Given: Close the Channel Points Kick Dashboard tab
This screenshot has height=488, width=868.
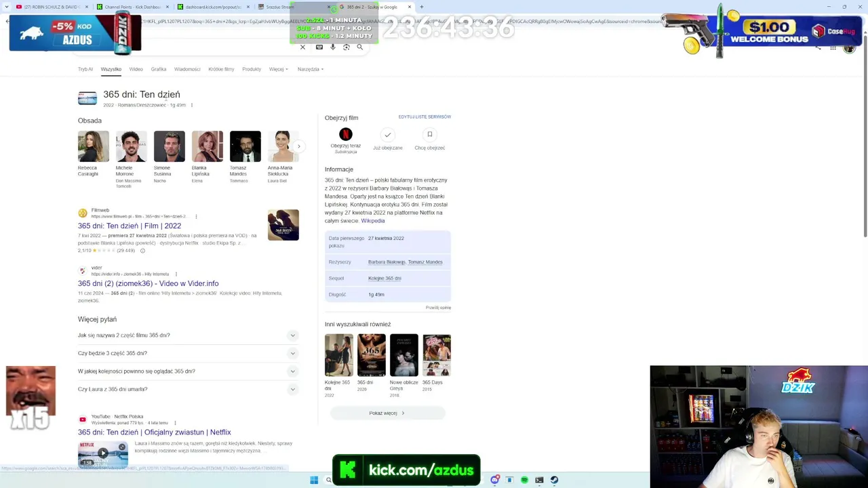Looking at the screenshot, I should (167, 7).
